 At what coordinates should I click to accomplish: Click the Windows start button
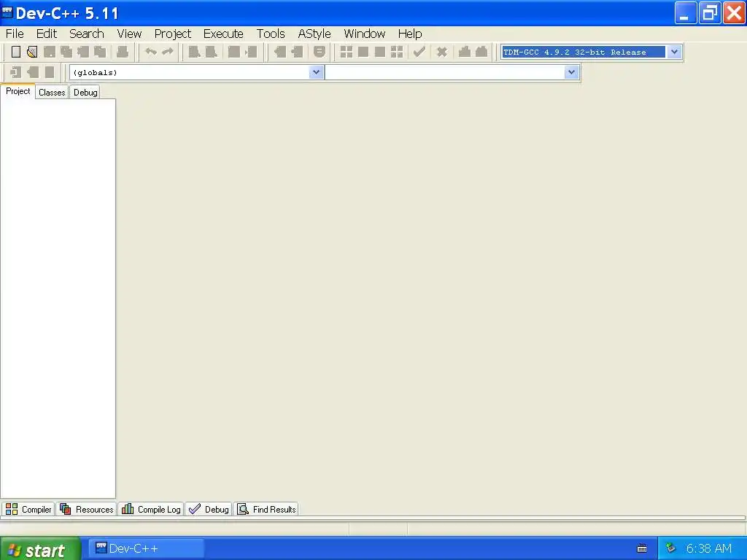point(41,549)
